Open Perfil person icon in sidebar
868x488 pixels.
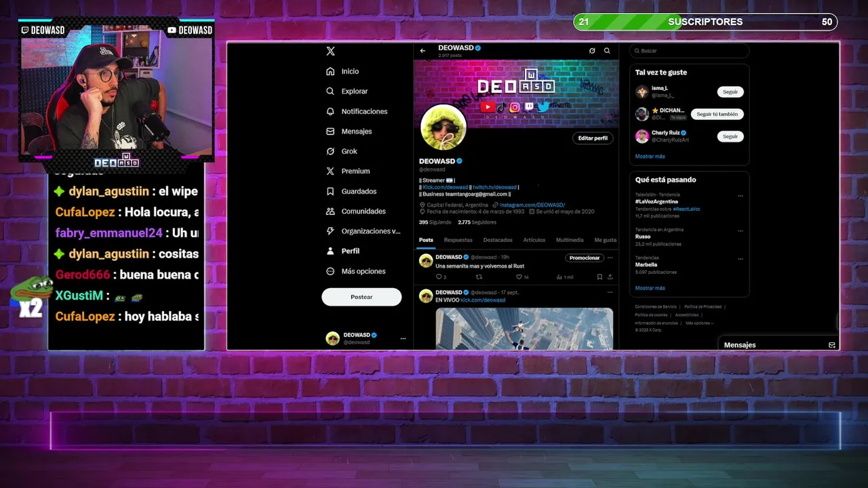point(330,251)
